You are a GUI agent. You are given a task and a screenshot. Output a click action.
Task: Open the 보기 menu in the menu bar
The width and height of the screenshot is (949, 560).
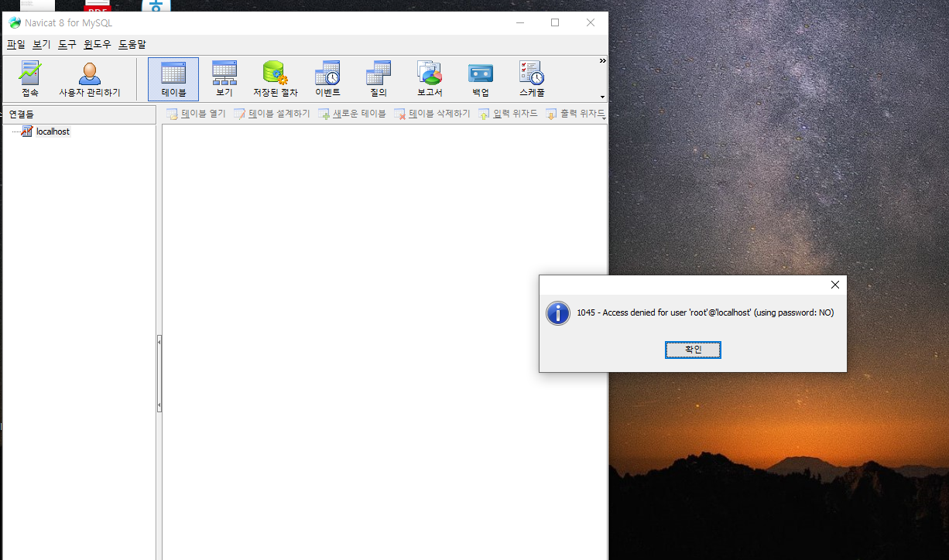(x=42, y=45)
